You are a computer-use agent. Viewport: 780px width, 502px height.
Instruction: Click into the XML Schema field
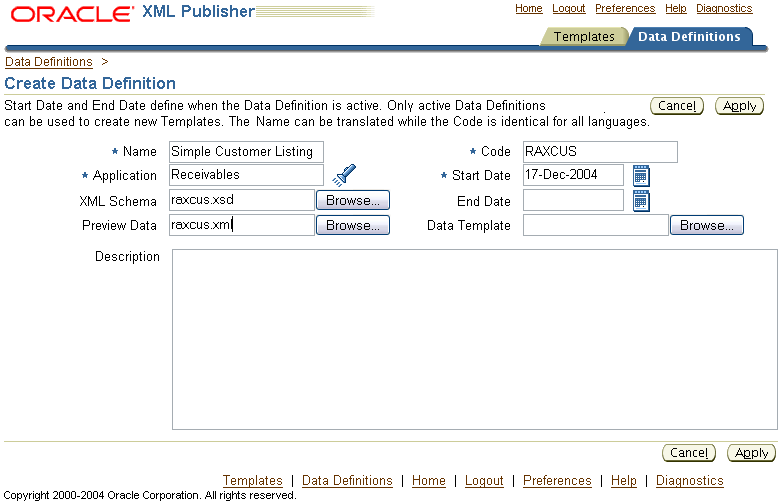coord(242,200)
